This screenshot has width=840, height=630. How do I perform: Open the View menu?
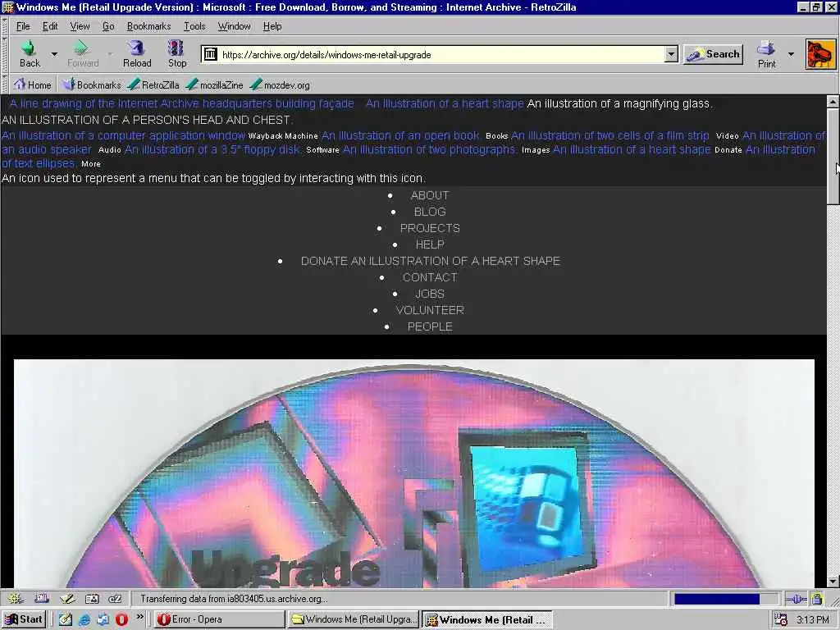click(x=80, y=26)
